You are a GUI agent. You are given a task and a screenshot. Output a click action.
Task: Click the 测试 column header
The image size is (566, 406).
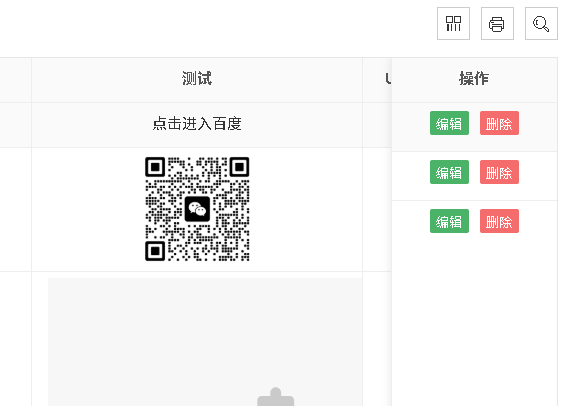tap(197, 79)
